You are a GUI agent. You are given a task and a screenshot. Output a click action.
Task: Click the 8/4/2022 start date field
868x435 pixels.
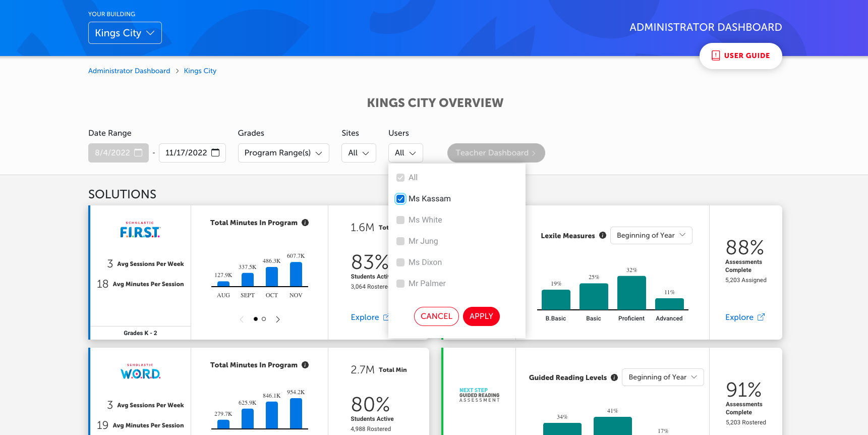click(x=119, y=153)
